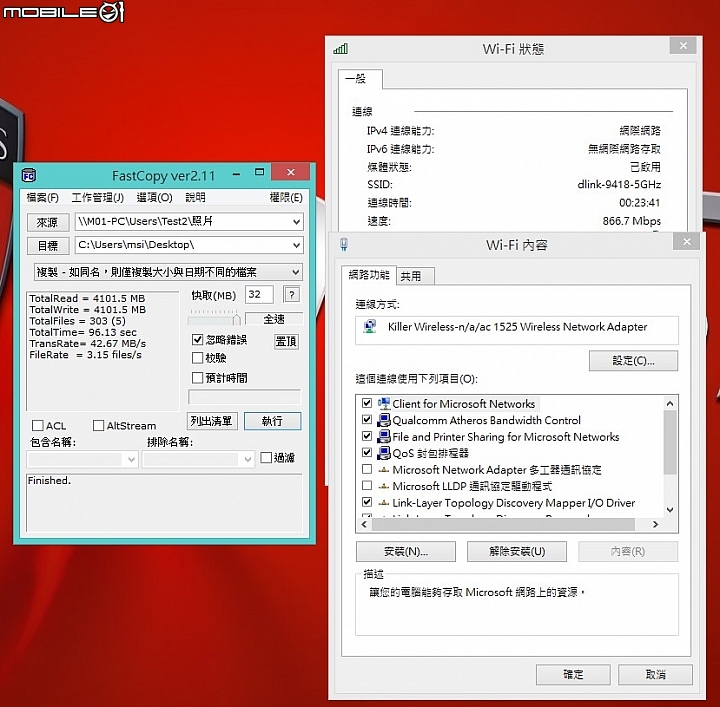Click the Microsoft Network Adapter protocol icon
Screen dimensions: 720x707
tap(383, 470)
